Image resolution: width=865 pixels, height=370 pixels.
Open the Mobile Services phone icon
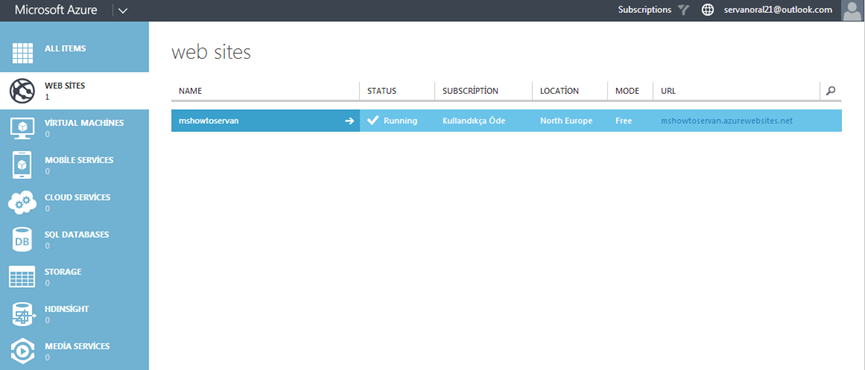23,165
